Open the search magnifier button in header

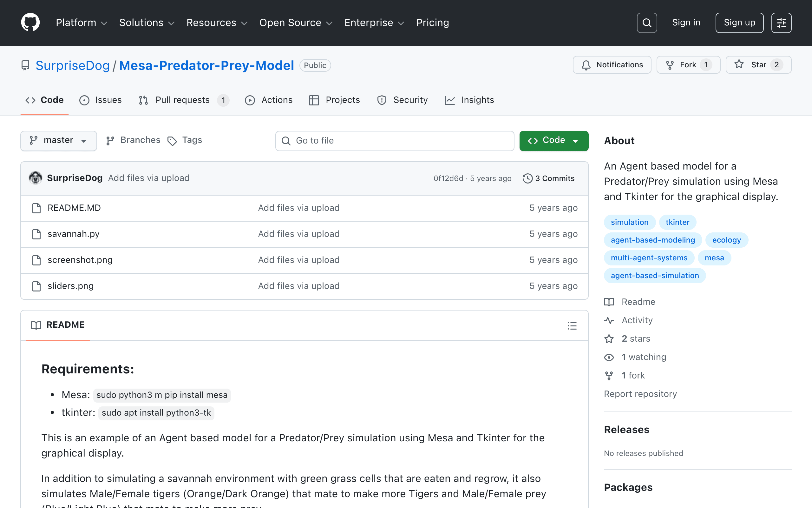point(646,23)
